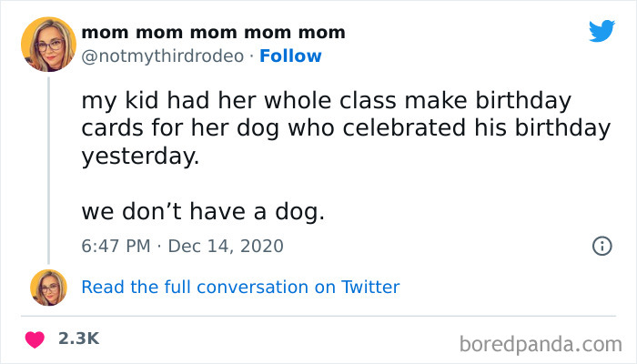Click the "Dec 14, 2020" date
Viewport: 637px width, 364px height.
pos(227,246)
